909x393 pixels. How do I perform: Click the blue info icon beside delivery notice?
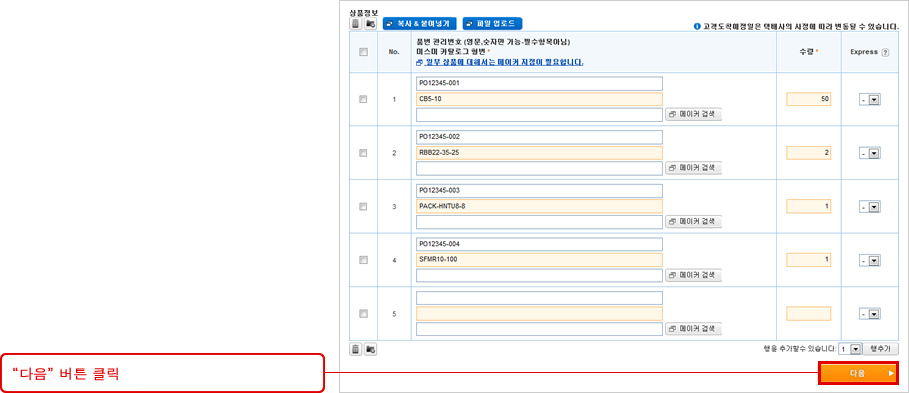click(x=697, y=26)
